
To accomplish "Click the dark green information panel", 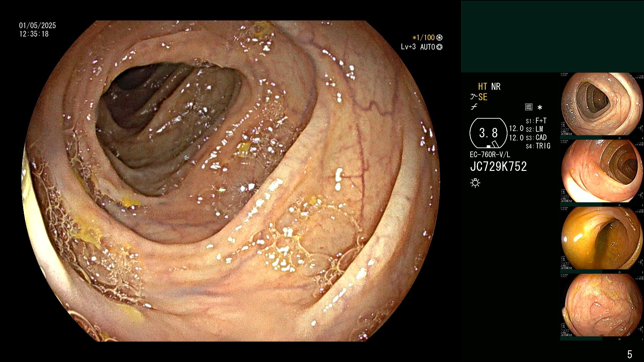I will (x=552, y=37).
